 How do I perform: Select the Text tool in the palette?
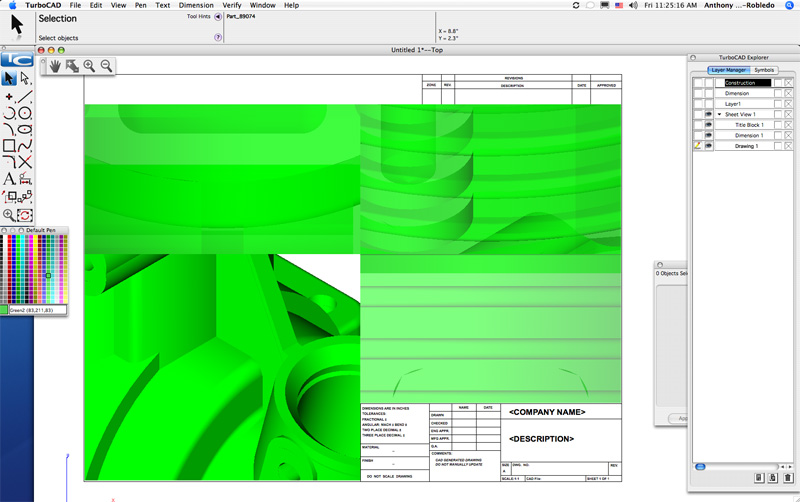(9, 179)
